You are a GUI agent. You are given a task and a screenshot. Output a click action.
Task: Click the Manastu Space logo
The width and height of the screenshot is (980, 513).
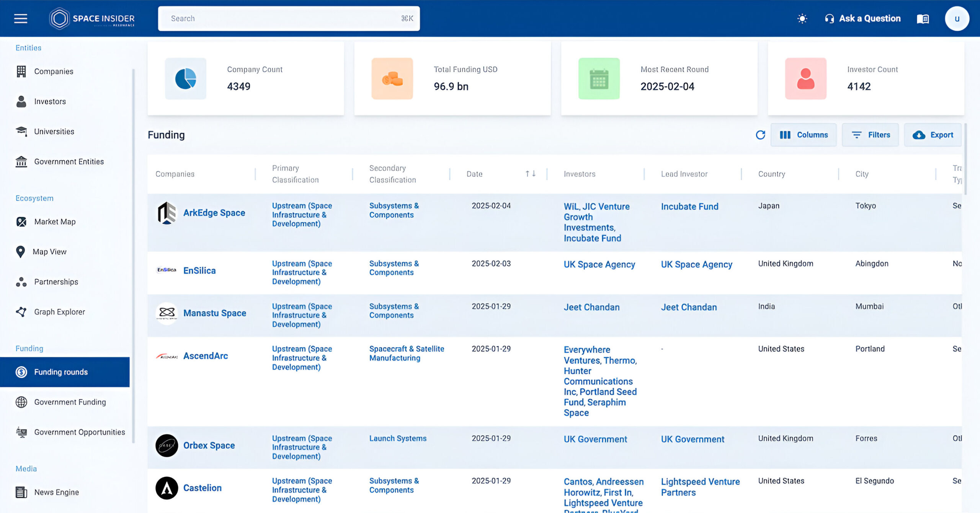point(167,313)
